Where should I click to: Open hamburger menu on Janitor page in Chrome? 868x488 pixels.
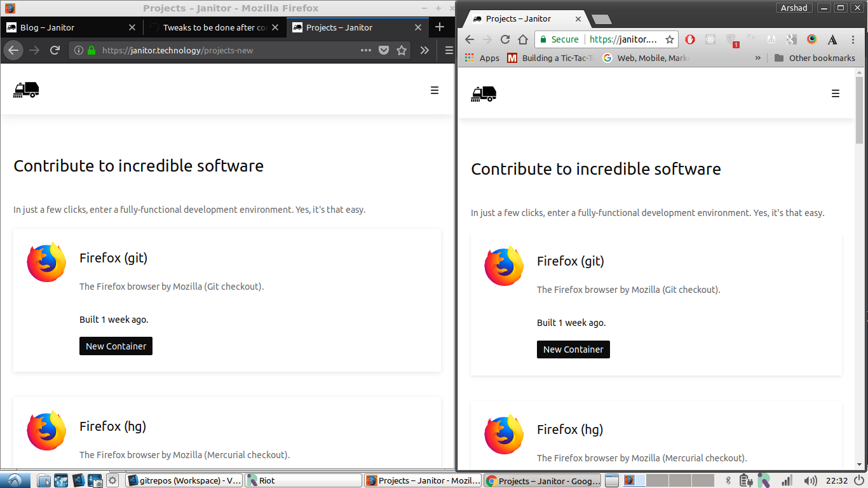(x=836, y=93)
